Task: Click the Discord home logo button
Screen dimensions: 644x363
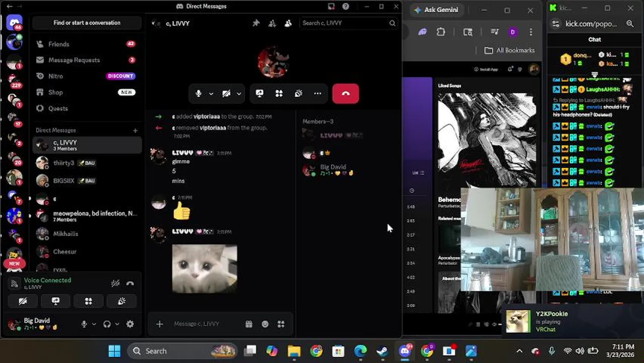Action: click(x=14, y=23)
